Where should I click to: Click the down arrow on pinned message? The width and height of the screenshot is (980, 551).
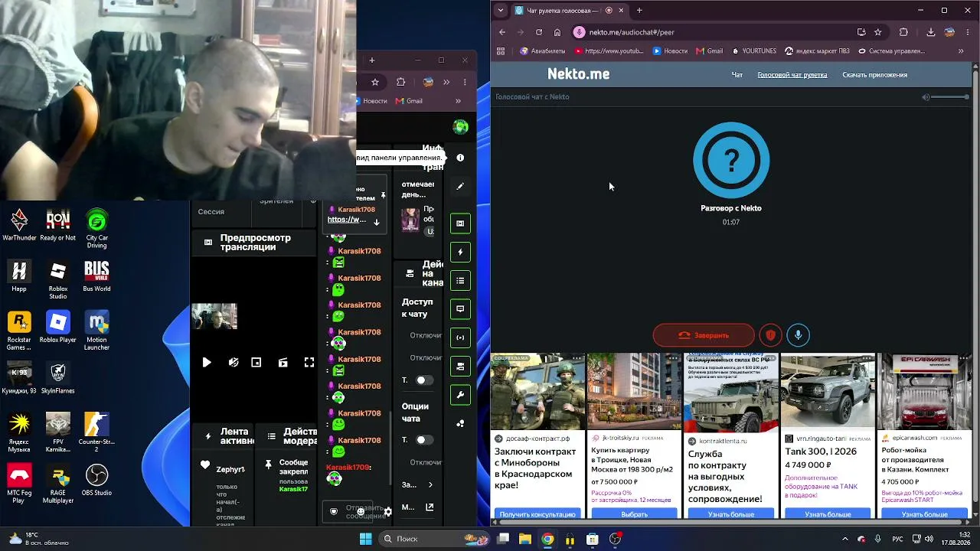[x=377, y=222]
